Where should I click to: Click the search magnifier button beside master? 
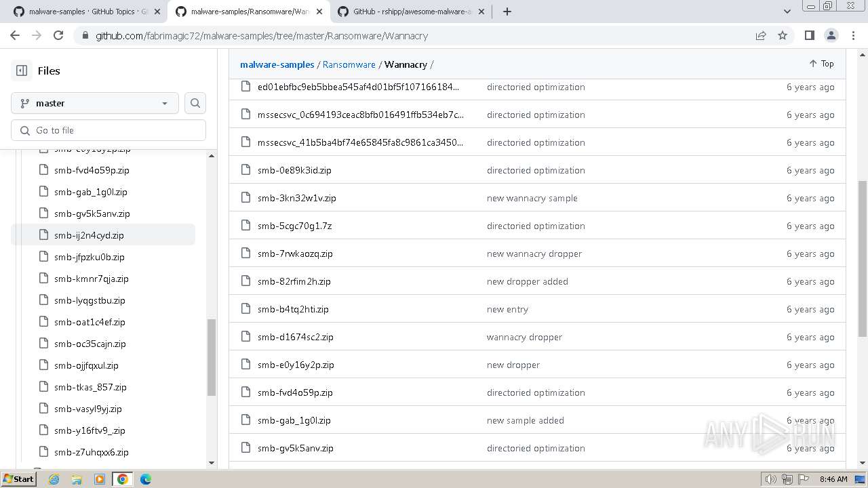(x=195, y=103)
